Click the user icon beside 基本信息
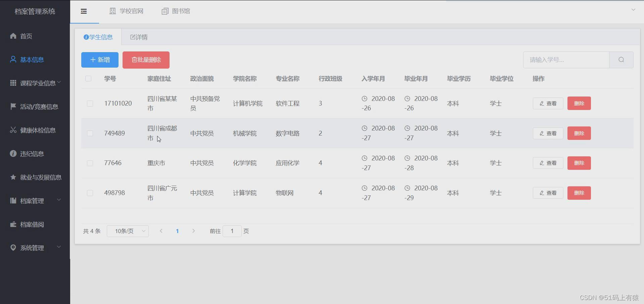The width and height of the screenshot is (644, 304). (x=13, y=59)
